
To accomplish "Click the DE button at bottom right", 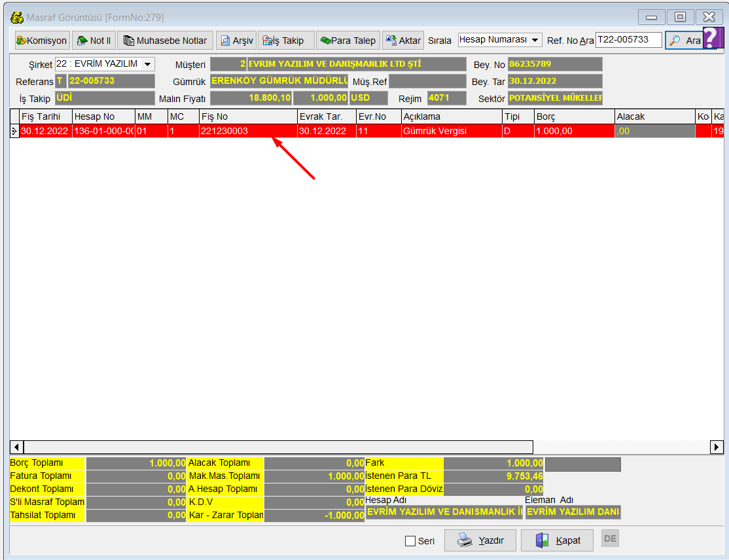I will pos(610,538).
